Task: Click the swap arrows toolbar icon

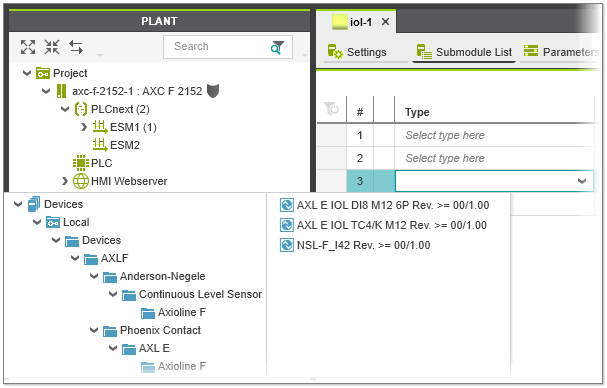Action: (x=76, y=47)
